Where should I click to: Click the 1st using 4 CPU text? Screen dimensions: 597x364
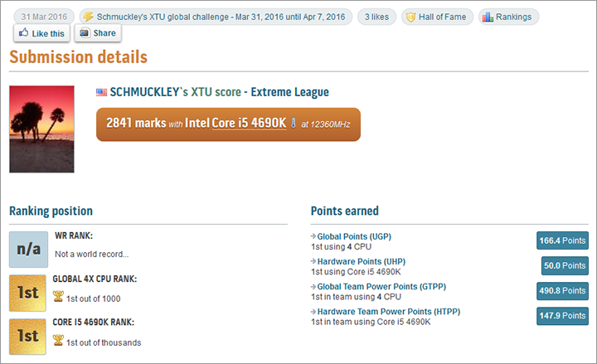[341, 247]
